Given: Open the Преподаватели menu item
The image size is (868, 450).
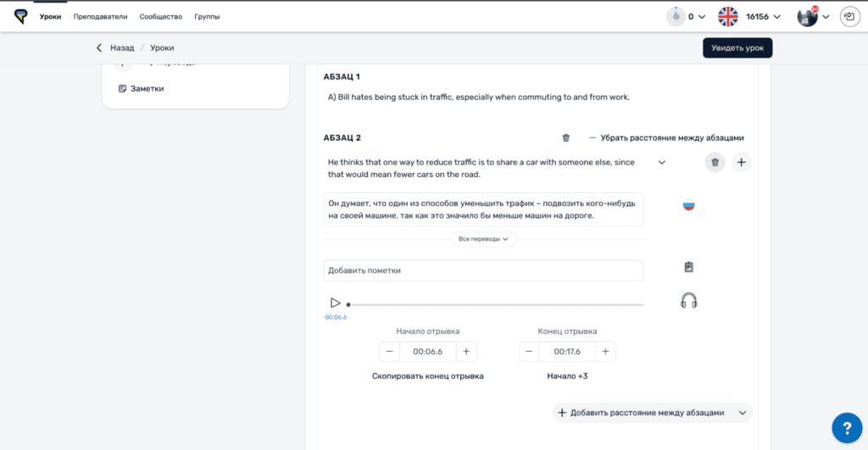Looking at the screenshot, I should click(x=100, y=16).
